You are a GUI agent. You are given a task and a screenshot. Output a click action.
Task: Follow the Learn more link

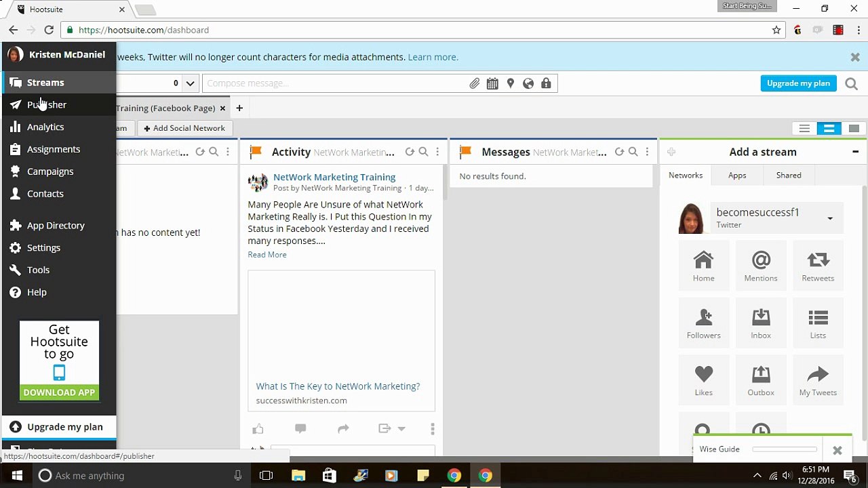coord(433,57)
